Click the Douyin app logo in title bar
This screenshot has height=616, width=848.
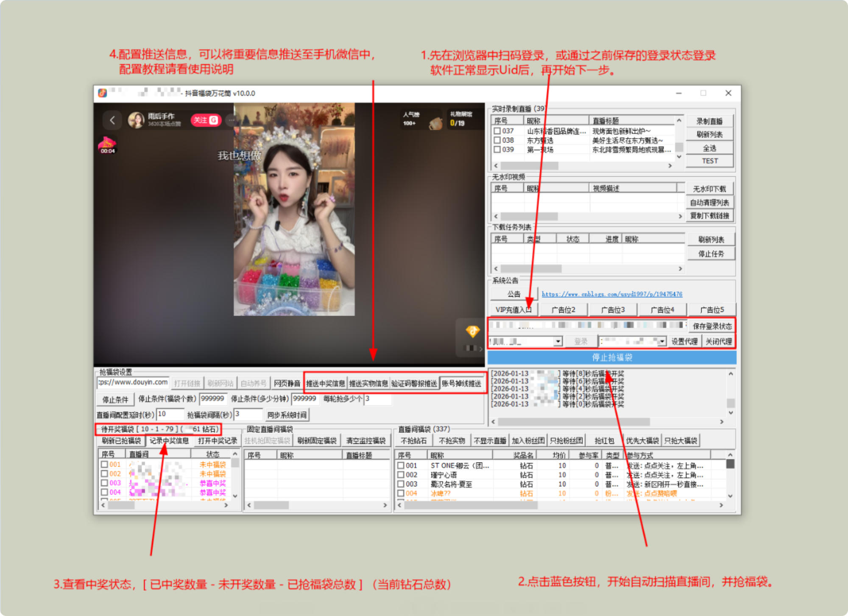pyautogui.click(x=102, y=93)
